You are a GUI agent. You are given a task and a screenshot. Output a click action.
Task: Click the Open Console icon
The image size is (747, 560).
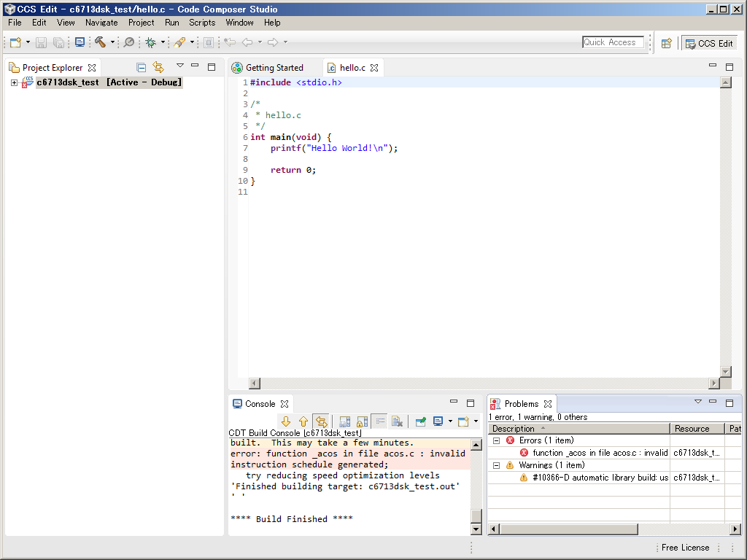point(463,421)
